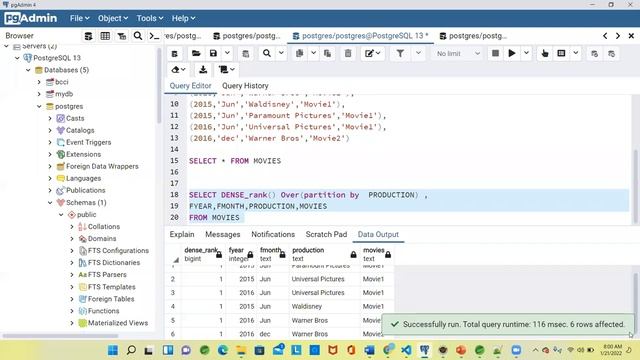Open the Tools menu

pyautogui.click(x=150, y=18)
